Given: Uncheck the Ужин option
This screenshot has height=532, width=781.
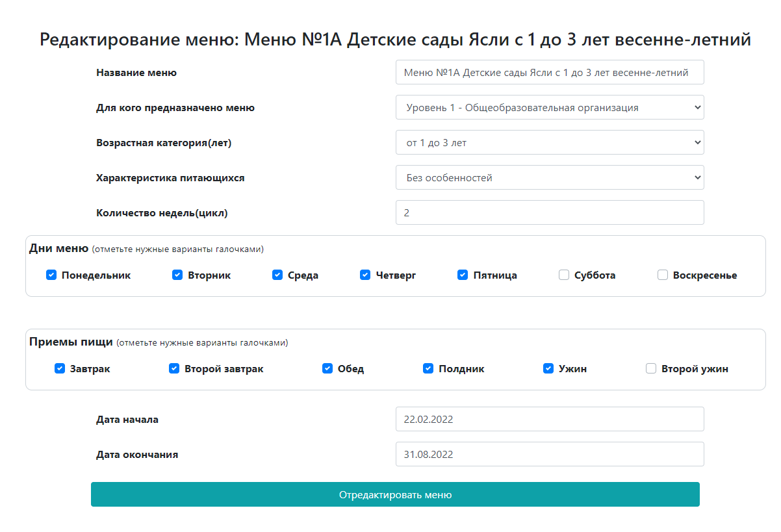Looking at the screenshot, I should click(x=548, y=368).
